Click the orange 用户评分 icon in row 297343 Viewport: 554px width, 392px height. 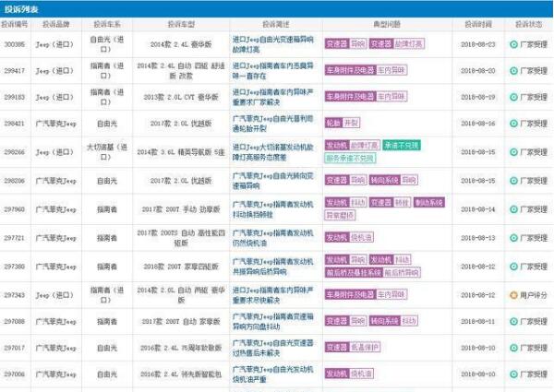[513, 295]
